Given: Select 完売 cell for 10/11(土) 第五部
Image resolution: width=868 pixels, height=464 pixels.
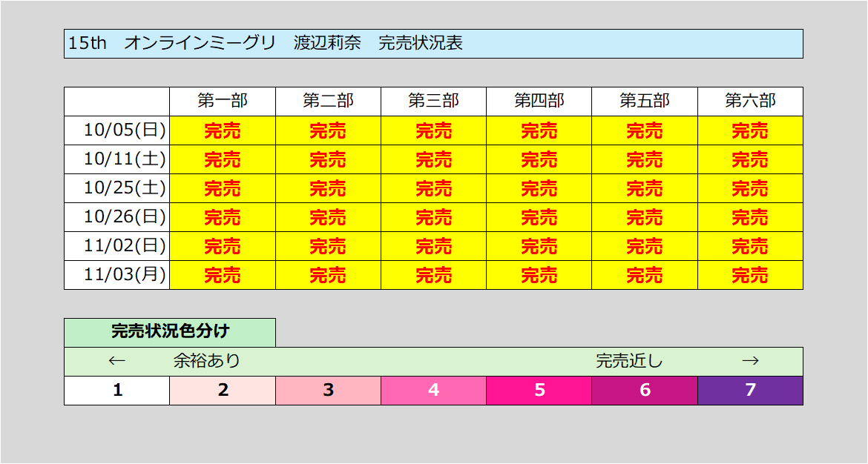Looking at the screenshot, I should click(645, 159).
